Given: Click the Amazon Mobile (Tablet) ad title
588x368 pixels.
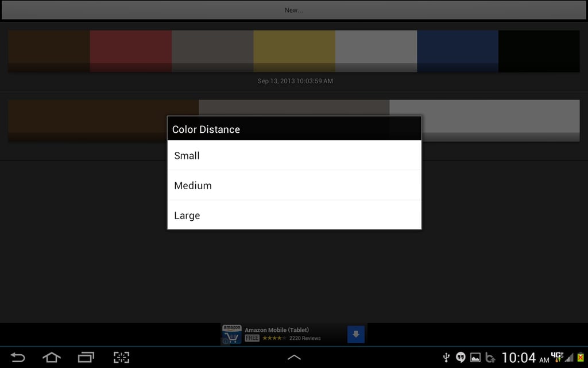Looking at the screenshot, I should click(277, 329).
